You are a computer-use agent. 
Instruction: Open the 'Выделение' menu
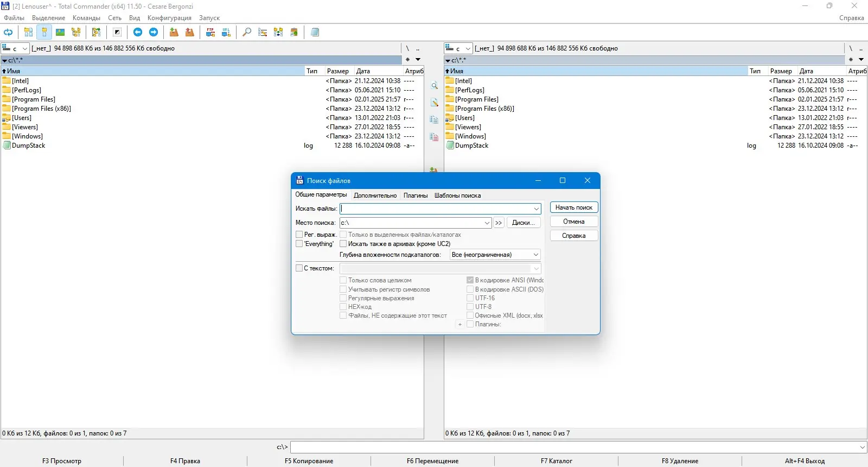[48, 18]
